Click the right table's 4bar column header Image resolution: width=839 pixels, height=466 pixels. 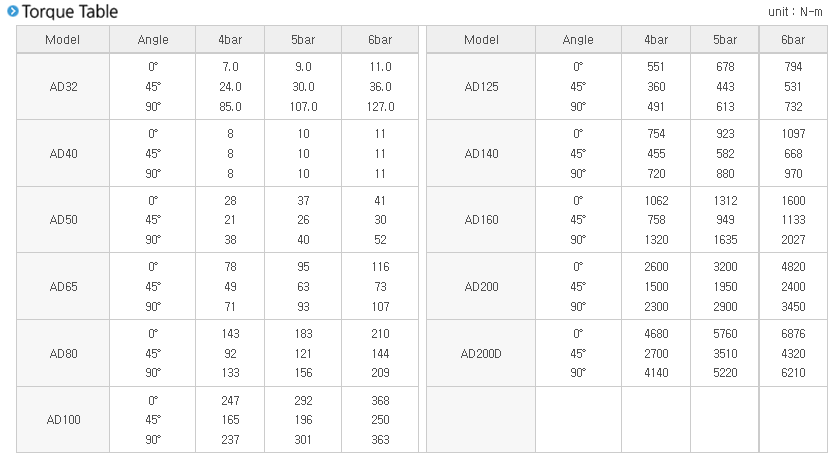pos(656,40)
